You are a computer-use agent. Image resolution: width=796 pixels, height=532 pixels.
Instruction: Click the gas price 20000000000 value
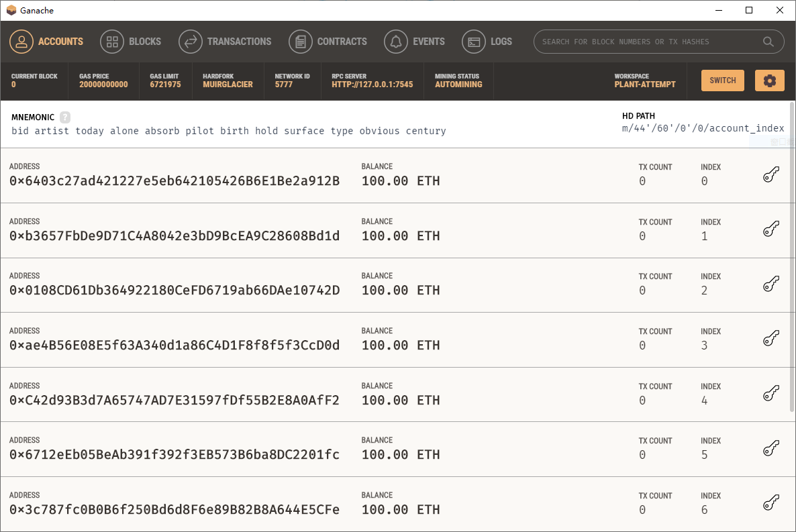(103, 85)
